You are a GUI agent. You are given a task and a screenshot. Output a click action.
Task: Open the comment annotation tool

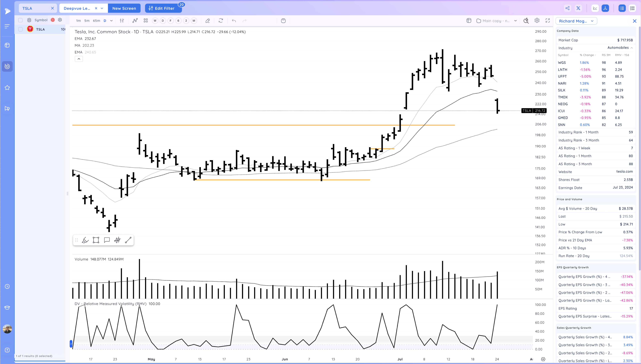click(107, 240)
